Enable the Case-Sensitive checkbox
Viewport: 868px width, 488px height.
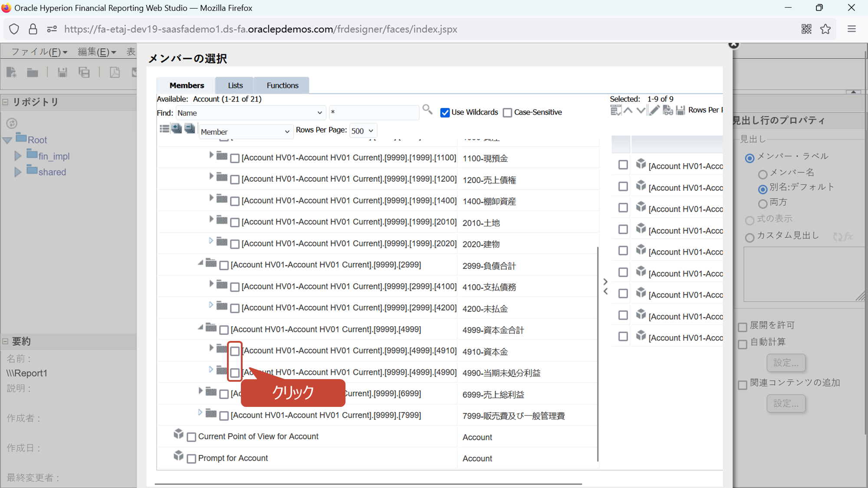coord(507,113)
